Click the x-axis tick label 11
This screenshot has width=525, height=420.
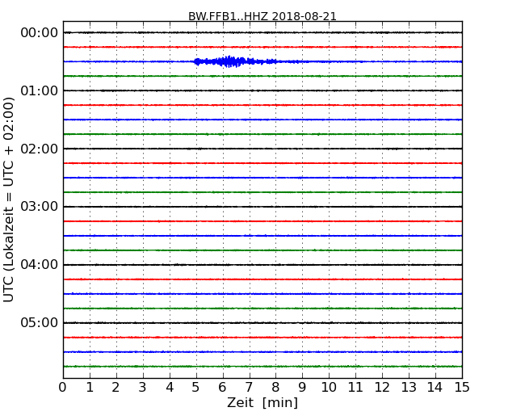tap(355, 388)
